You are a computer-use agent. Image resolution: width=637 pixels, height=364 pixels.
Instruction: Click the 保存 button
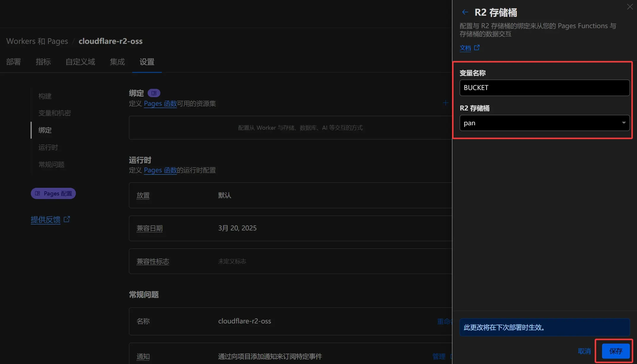(615, 351)
